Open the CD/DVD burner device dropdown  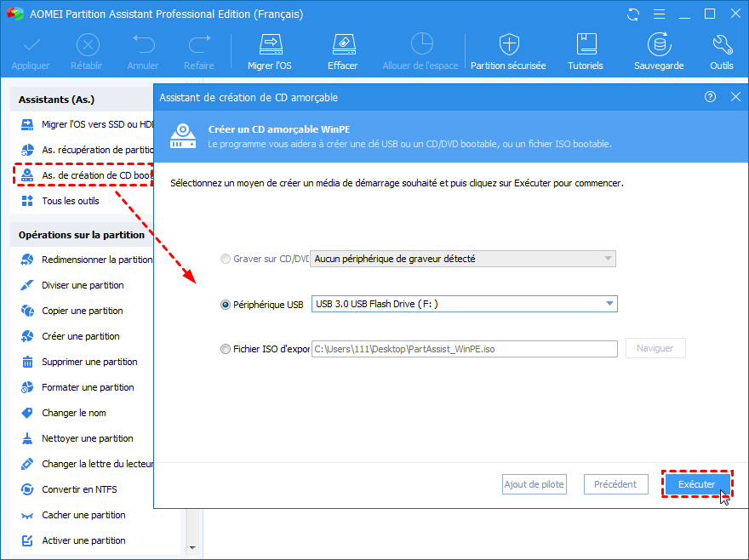[463, 259]
